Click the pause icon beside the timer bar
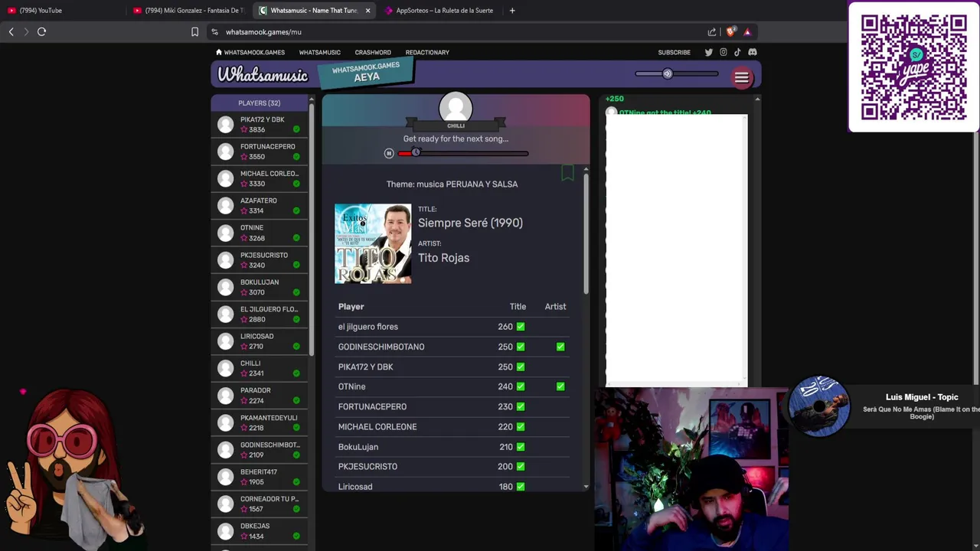Screen dimensions: 980x551 389,153
